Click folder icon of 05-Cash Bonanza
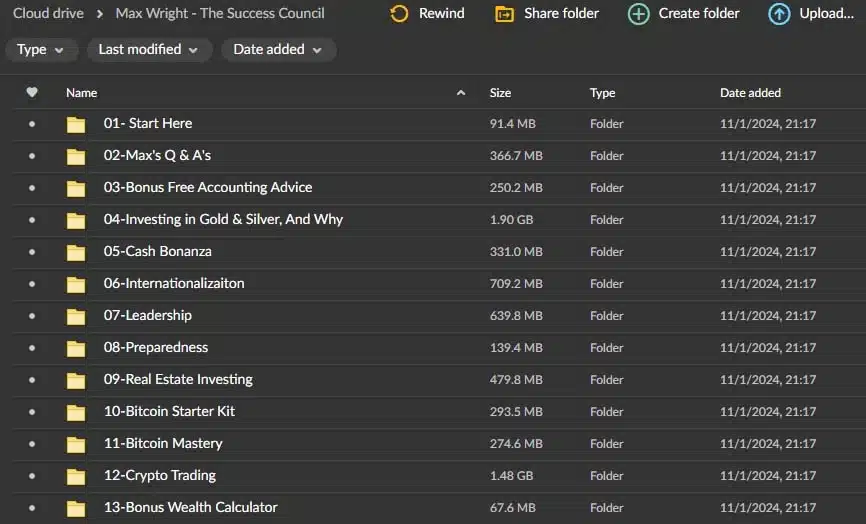The image size is (866, 524). tap(76, 252)
